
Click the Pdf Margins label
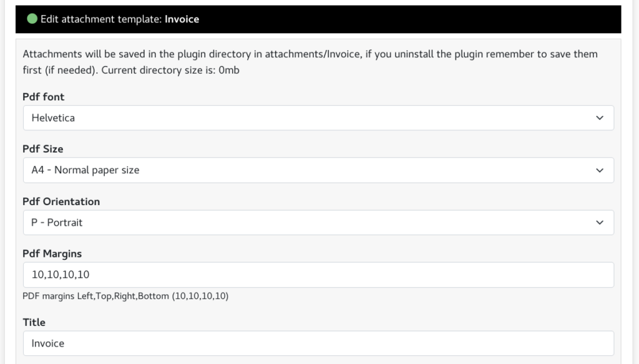[x=52, y=254]
